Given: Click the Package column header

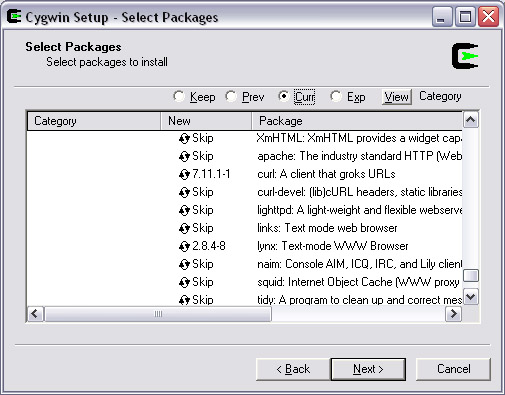Looking at the screenshot, I should (357, 121).
